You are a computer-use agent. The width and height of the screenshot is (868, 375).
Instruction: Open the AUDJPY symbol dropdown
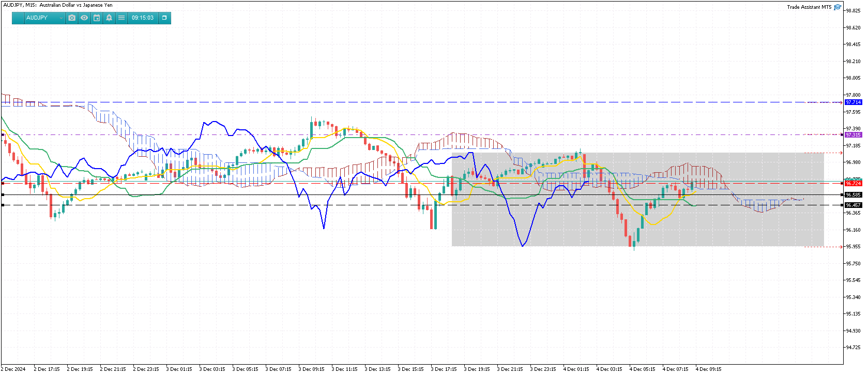[x=44, y=18]
